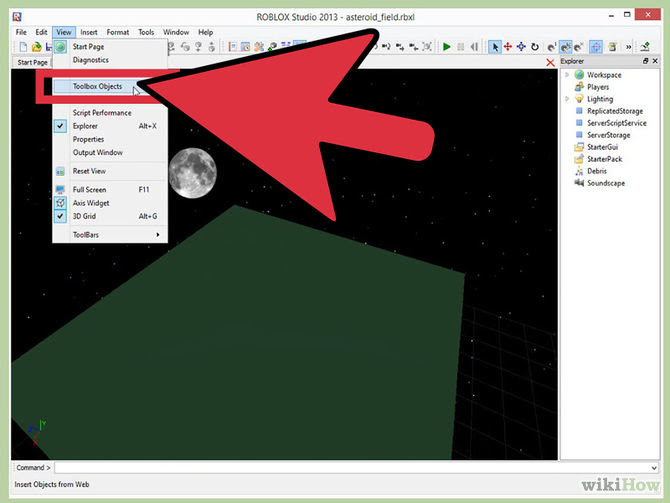This screenshot has height=503, width=670.
Task: Close the open View menu
Action: click(64, 32)
